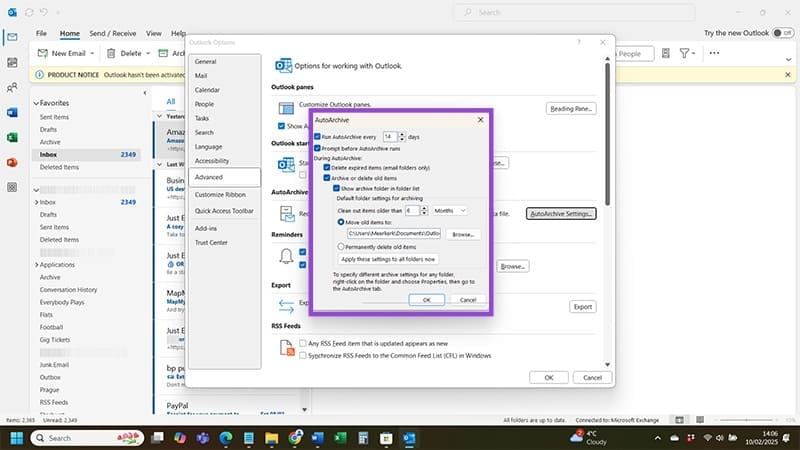Collapse the Favorites folder group

[x=36, y=103]
